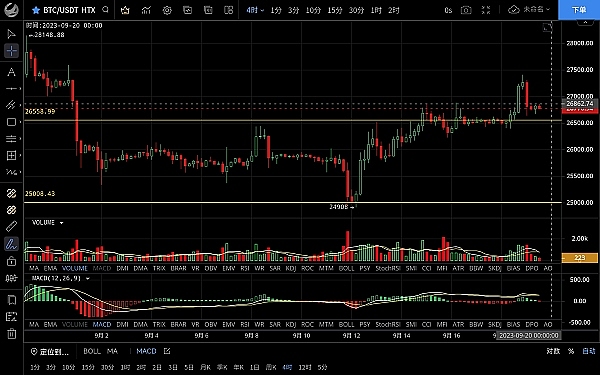Take a chart snapshot with camera icon
The height and width of the screenshot is (375, 600).
tap(466, 10)
